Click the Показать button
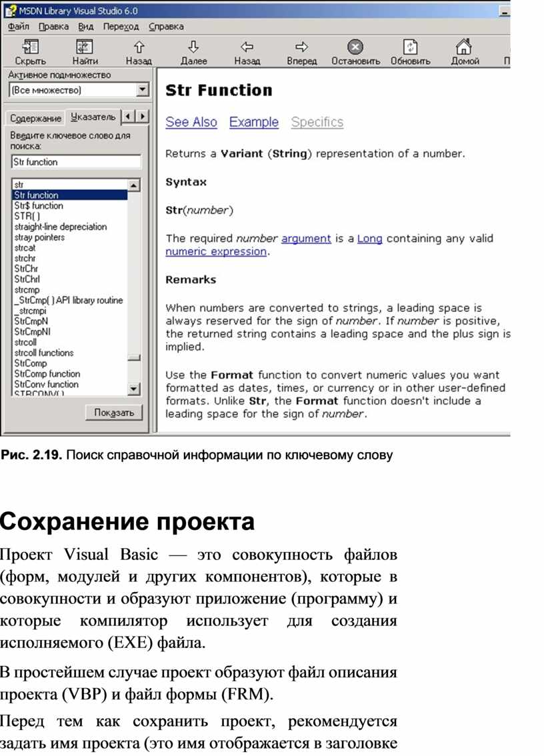The width and height of the screenshot is (544, 756). (x=114, y=413)
